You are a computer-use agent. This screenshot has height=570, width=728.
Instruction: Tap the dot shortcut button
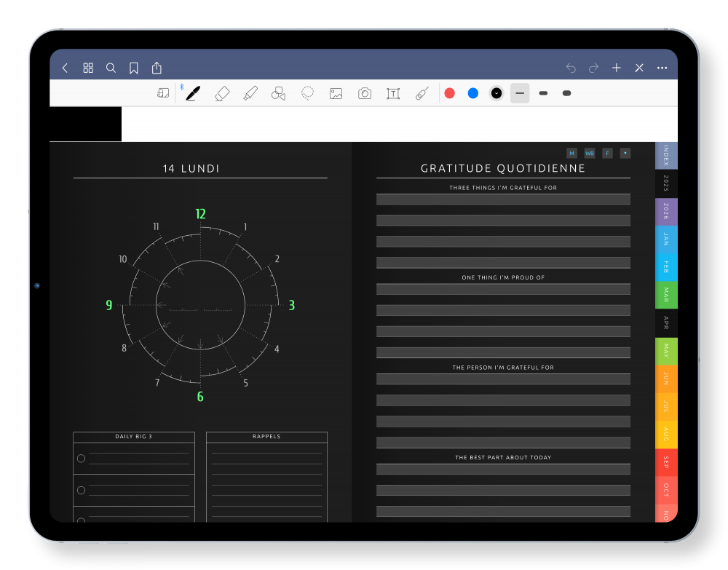coord(625,153)
